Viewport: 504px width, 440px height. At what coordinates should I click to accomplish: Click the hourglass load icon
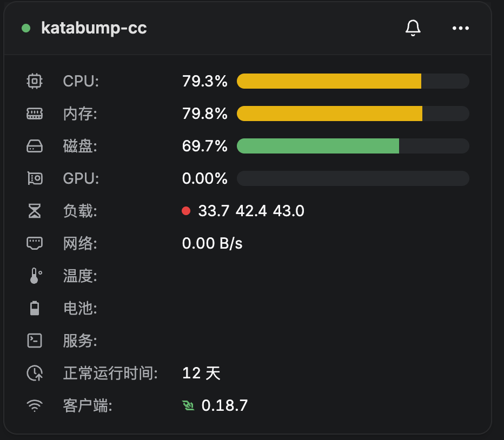[x=35, y=211]
